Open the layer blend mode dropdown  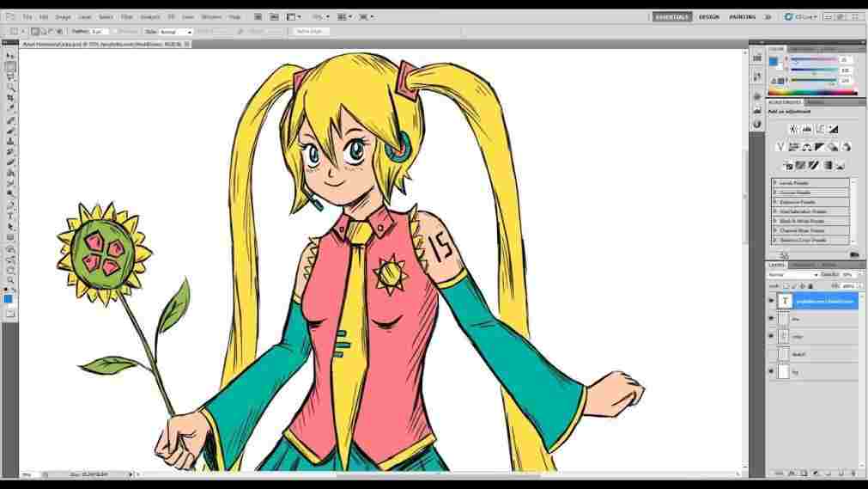click(793, 275)
